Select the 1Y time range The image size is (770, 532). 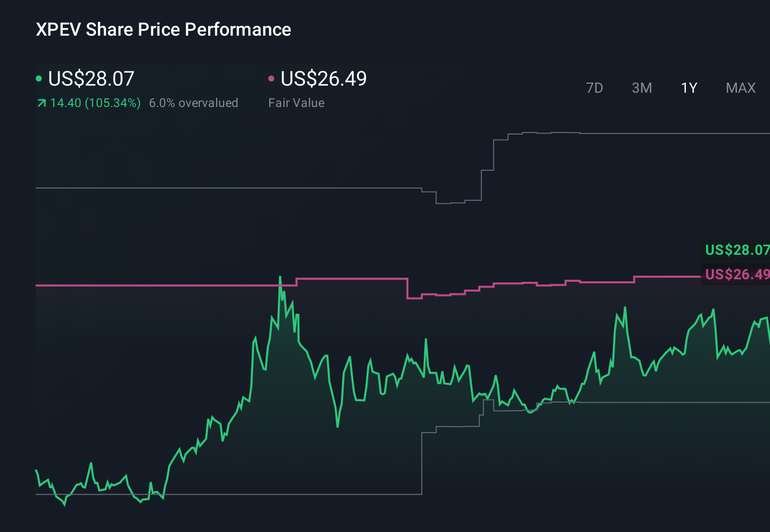pyautogui.click(x=688, y=88)
